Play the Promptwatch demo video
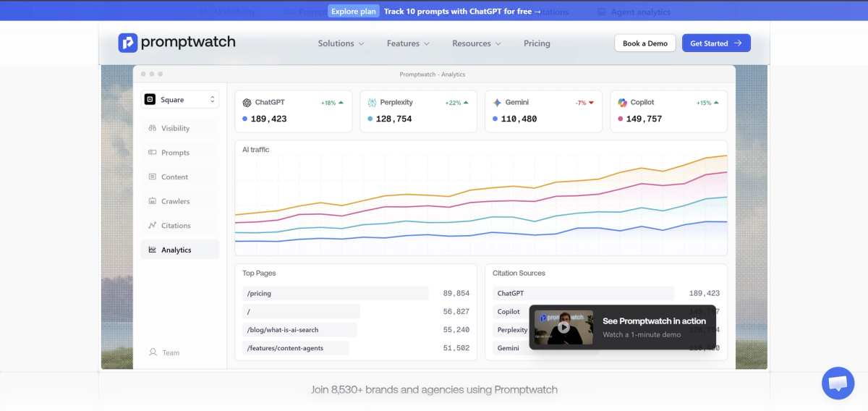The width and height of the screenshot is (868, 411). (x=564, y=327)
